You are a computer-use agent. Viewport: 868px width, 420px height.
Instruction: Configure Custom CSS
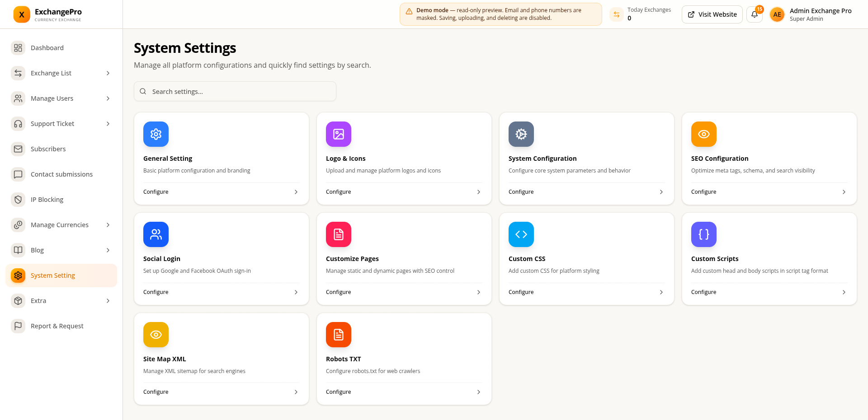[x=586, y=292]
